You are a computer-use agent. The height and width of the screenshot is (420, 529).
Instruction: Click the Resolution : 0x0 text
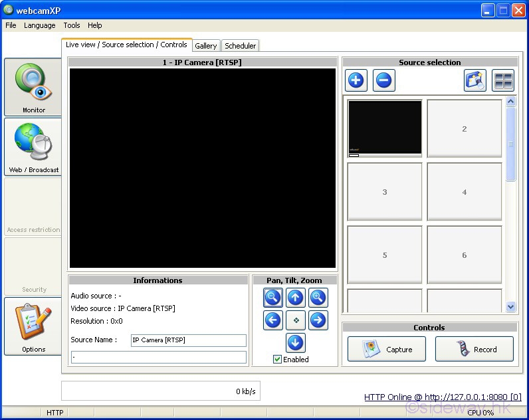96,321
